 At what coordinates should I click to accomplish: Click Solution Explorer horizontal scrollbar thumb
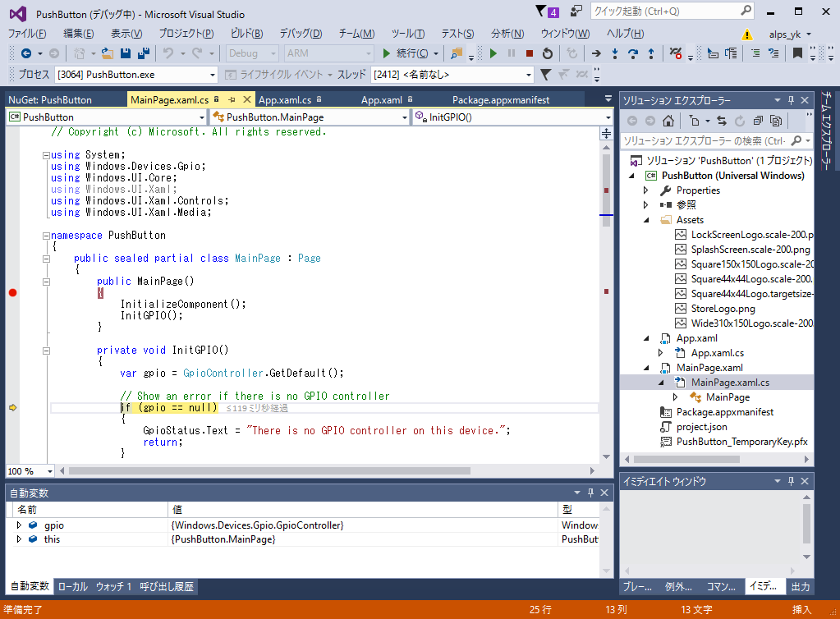686,459
